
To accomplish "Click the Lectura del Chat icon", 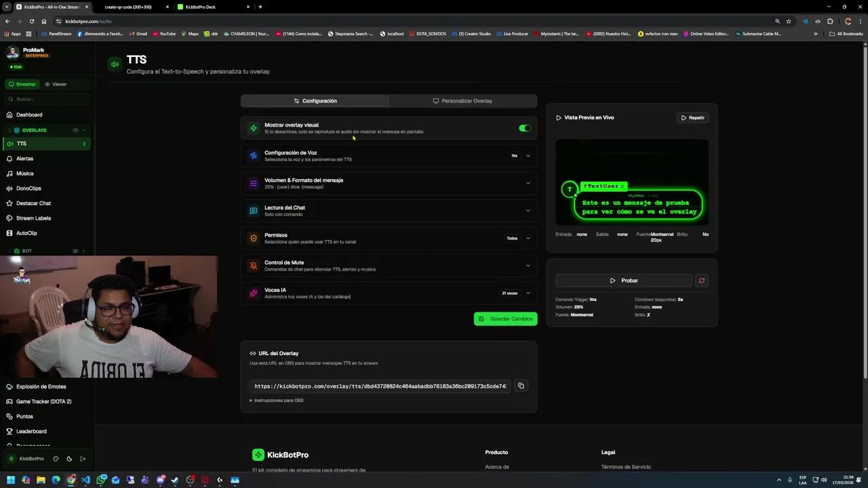I will coord(254,211).
